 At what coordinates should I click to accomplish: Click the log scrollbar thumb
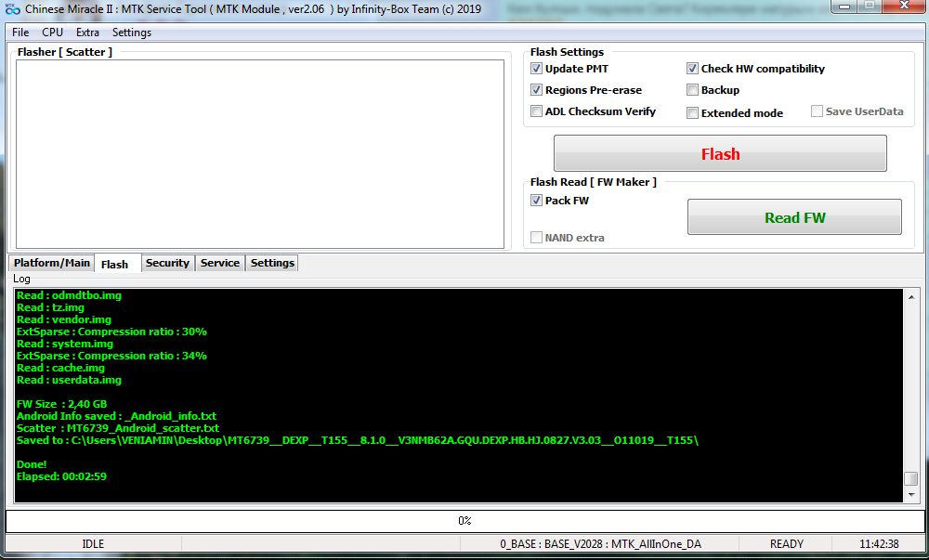point(911,478)
